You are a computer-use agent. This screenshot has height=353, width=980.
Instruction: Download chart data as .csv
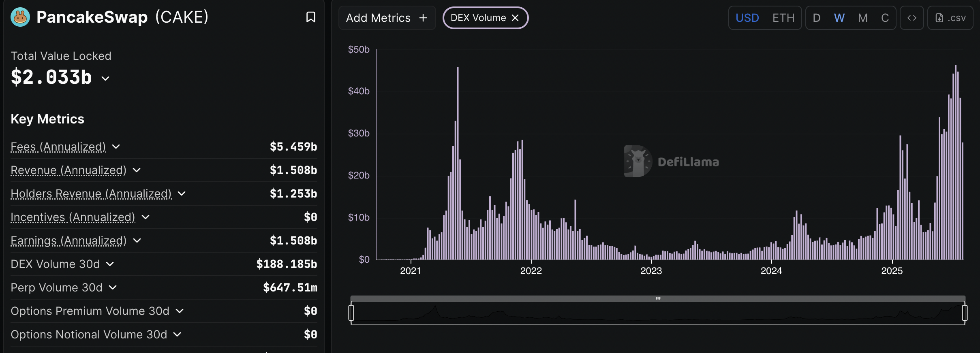(x=950, y=18)
